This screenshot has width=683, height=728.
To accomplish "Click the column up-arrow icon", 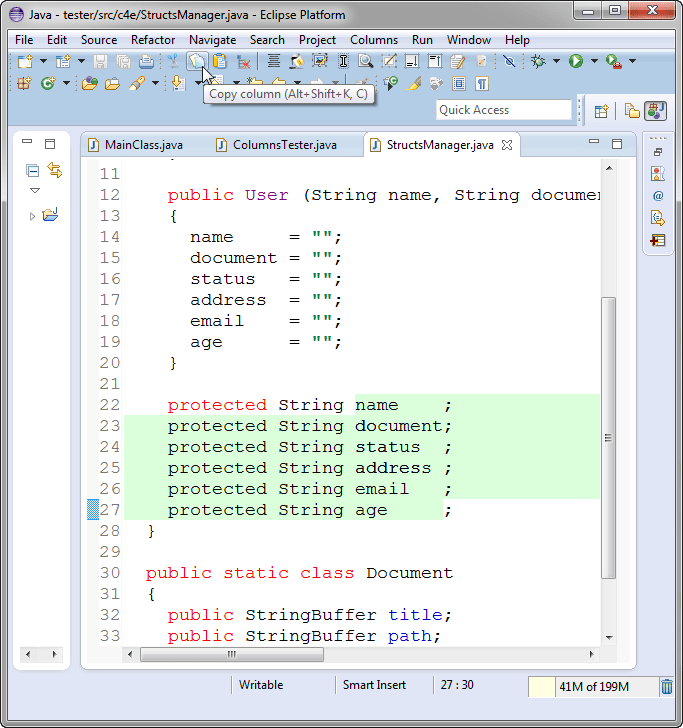I will [x=435, y=61].
